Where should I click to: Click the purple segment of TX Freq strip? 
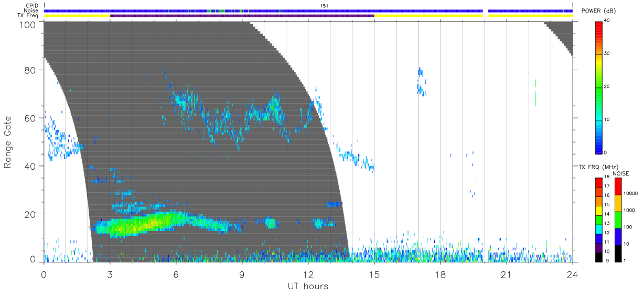click(x=242, y=16)
